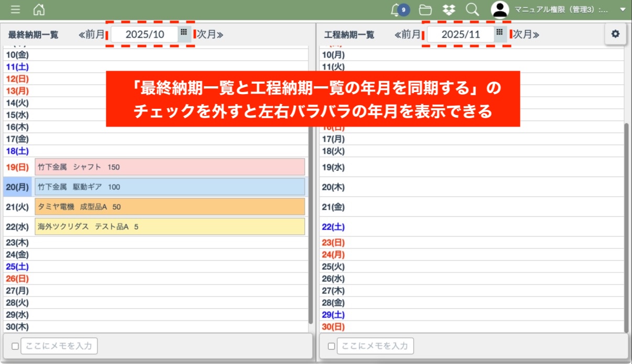Image resolution: width=632 pixels, height=364 pixels.
Task: Go to next month in 工程納期一覧
Action: [x=526, y=35]
